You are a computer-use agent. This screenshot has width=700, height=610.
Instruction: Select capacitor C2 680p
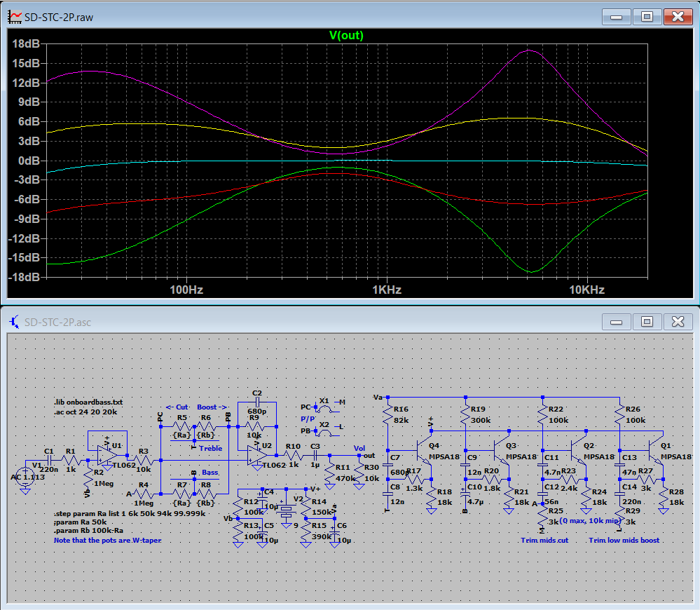pyautogui.click(x=257, y=402)
